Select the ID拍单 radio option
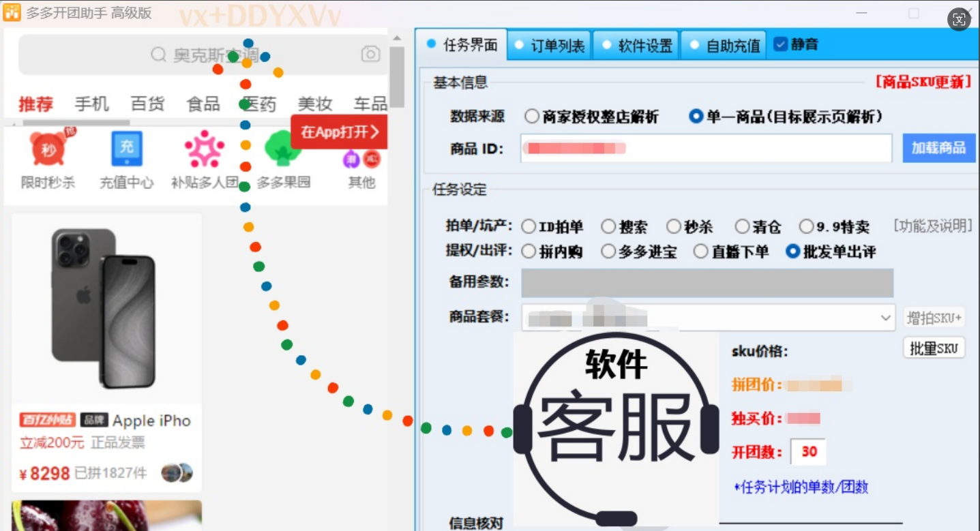This screenshot has height=531, width=980. coord(529,226)
